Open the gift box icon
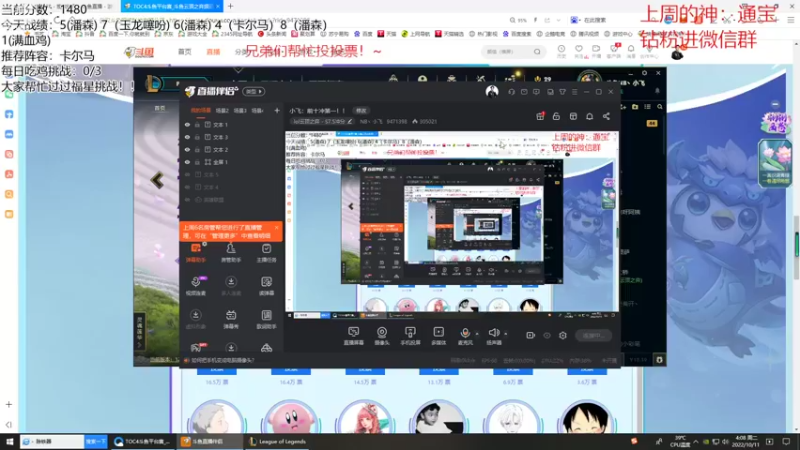 (540, 116)
